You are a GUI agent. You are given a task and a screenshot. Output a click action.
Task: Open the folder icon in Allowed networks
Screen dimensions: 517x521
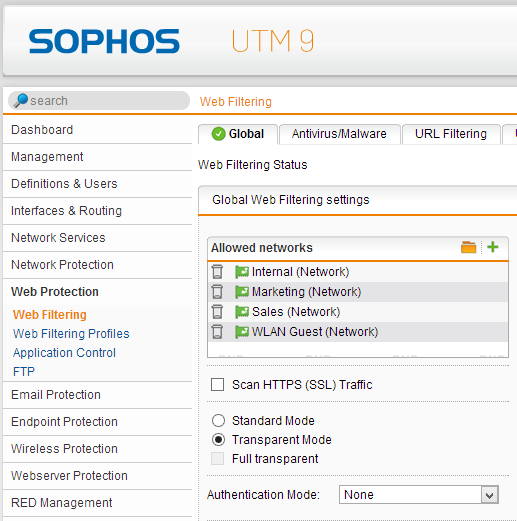tap(468, 247)
